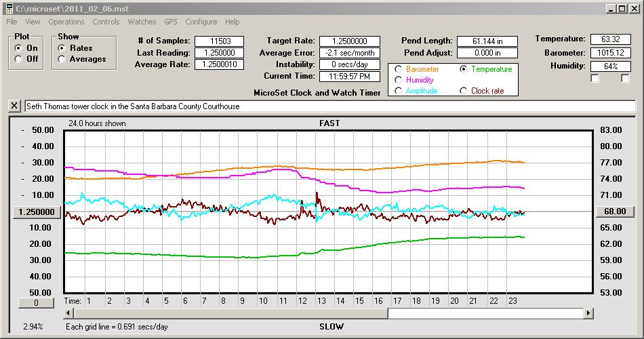The image size is (644, 339).
Task: Click the MicroSet app icon in title bar
Action: [9, 9]
